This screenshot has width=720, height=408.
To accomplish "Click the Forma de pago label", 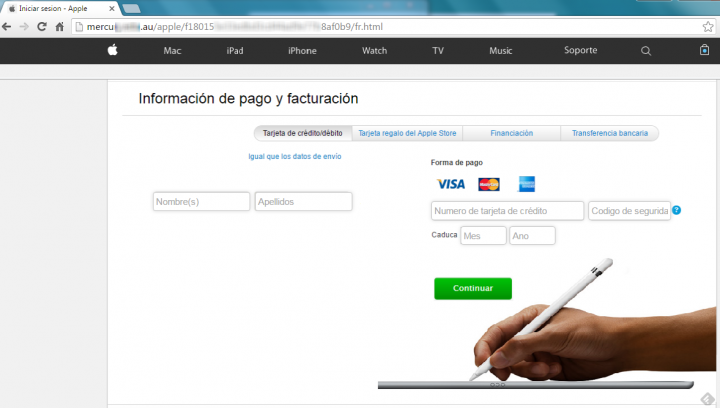I will pyautogui.click(x=456, y=162).
